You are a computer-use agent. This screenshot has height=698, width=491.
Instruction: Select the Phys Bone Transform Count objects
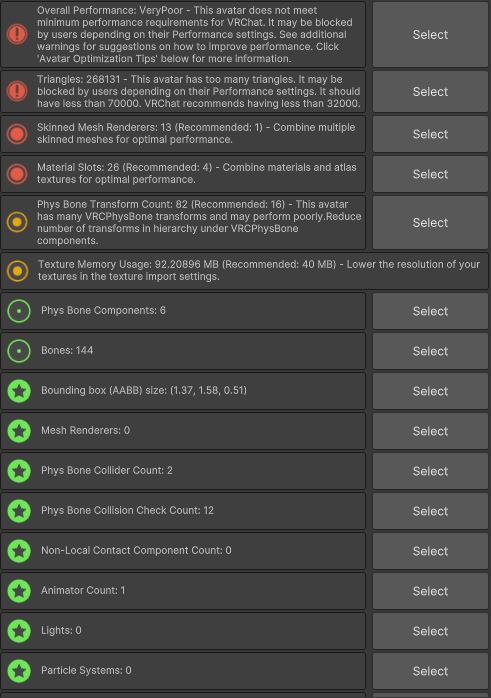[x=430, y=223]
